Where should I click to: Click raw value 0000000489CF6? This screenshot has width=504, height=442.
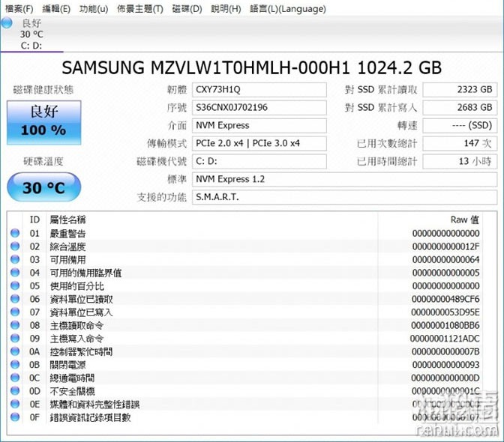pos(445,299)
